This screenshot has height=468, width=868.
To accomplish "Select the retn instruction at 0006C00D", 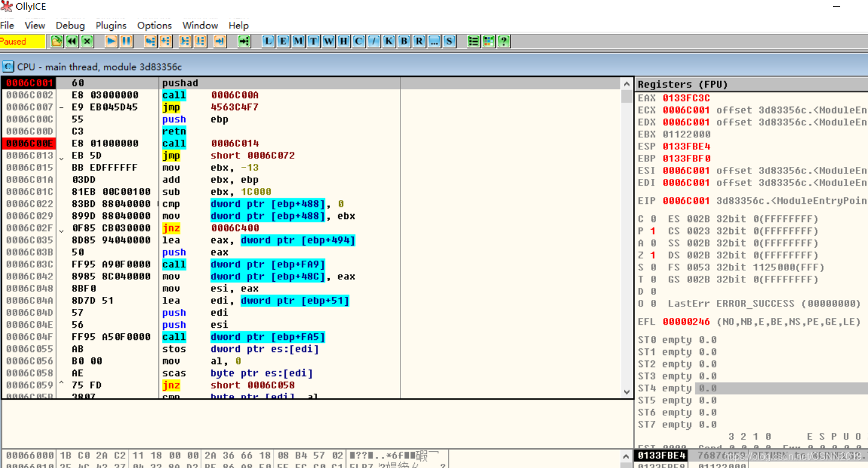I will (311, 131).
